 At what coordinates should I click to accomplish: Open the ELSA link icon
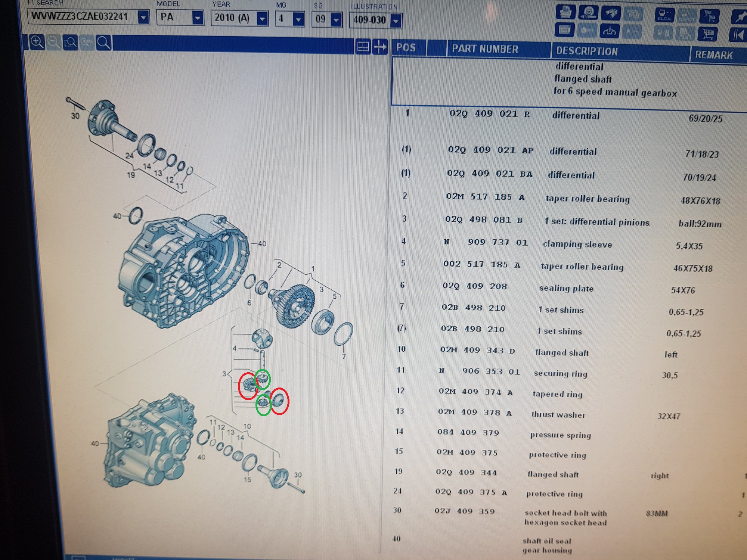coord(664,15)
